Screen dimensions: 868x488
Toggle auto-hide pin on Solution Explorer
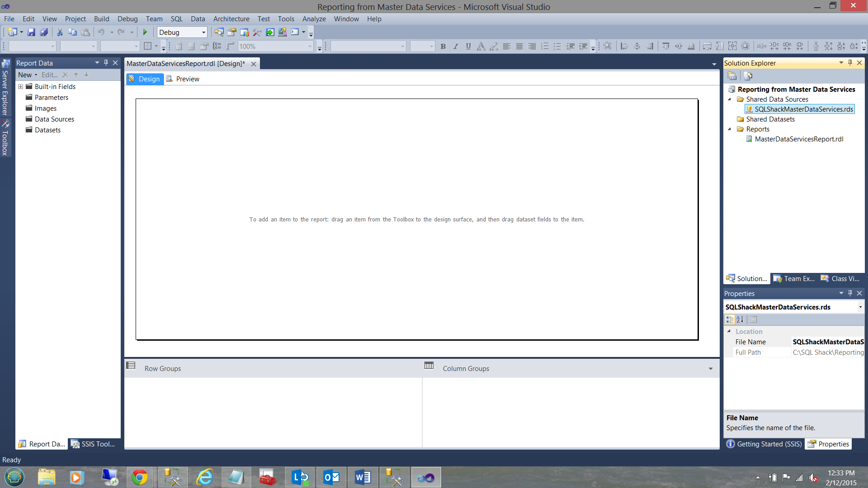pyautogui.click(x=850, y=63)
